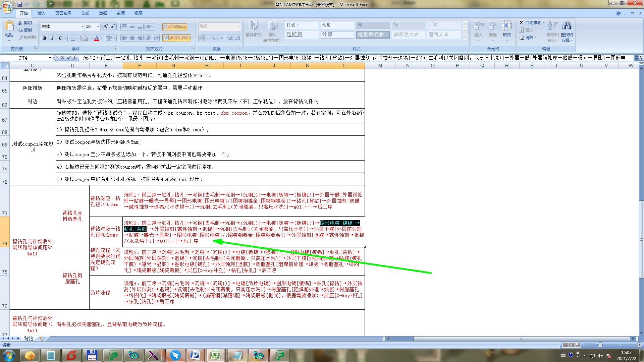
Task: Click the 合并后居中 merge button
Action: pyautogui.click(x=177, y=38)
